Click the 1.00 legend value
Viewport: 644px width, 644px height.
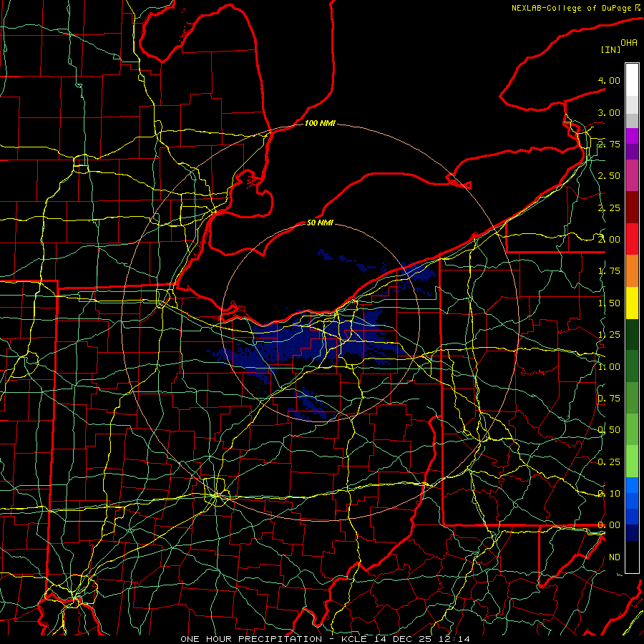[x=609, y=367]
